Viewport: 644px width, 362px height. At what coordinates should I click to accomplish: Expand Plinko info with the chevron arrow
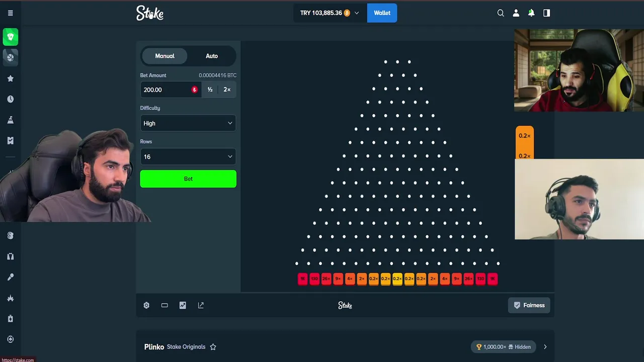click(545, 347)
